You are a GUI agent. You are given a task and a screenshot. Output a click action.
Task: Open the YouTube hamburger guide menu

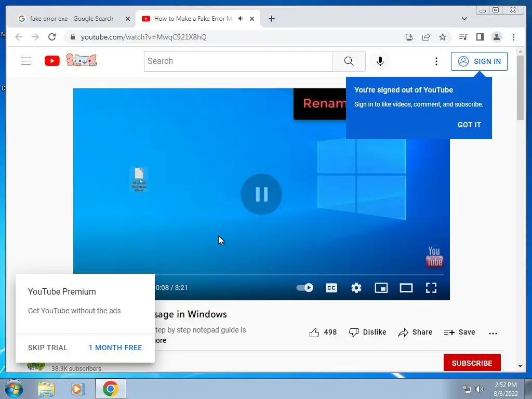click(x=26, y=61)
